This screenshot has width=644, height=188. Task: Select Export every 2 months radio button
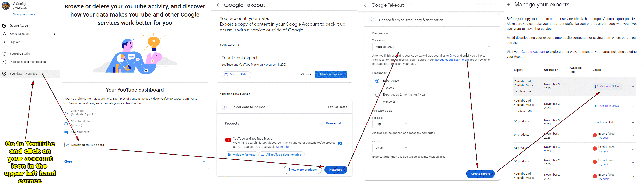[377, 95]
